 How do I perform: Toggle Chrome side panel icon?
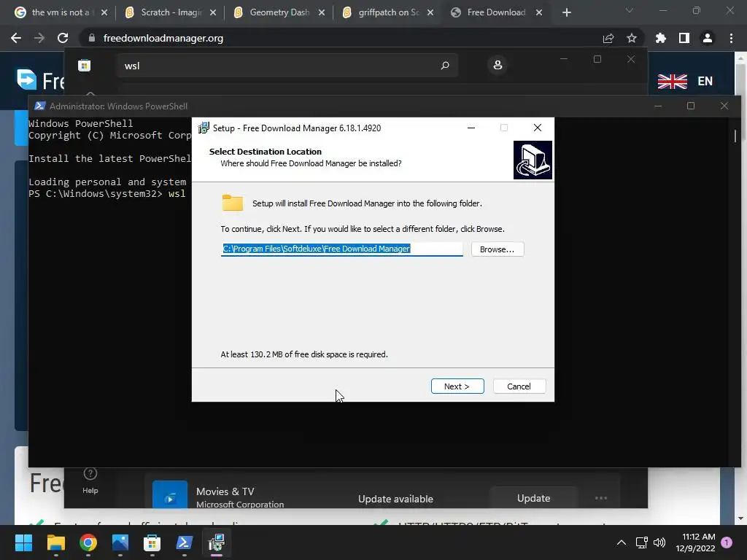[684, 38]
